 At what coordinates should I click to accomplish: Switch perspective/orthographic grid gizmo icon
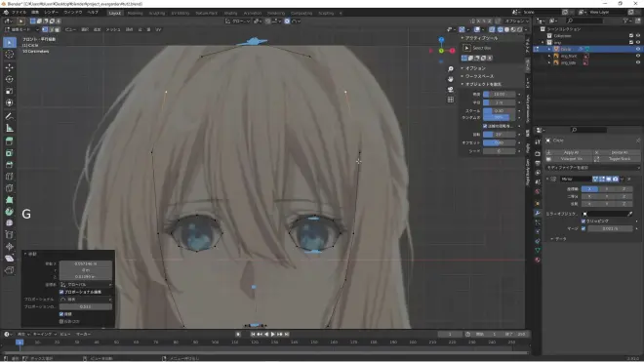point(451,100)
